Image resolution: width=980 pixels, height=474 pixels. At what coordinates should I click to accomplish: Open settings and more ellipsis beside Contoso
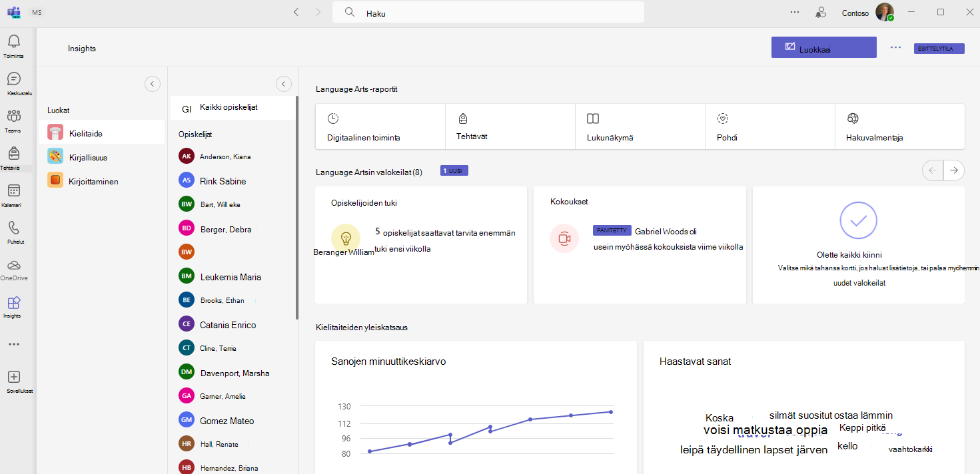coord(794,12)
